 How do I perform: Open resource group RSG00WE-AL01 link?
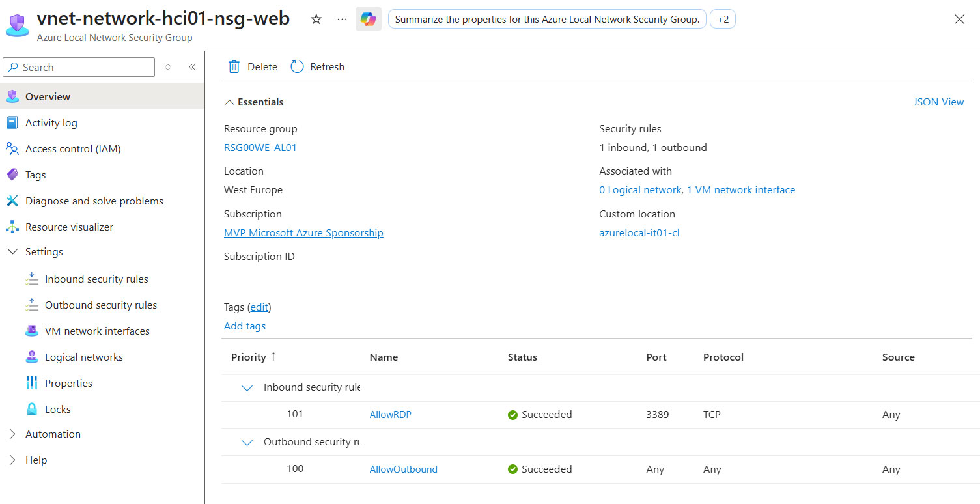(x=260, y=147)
